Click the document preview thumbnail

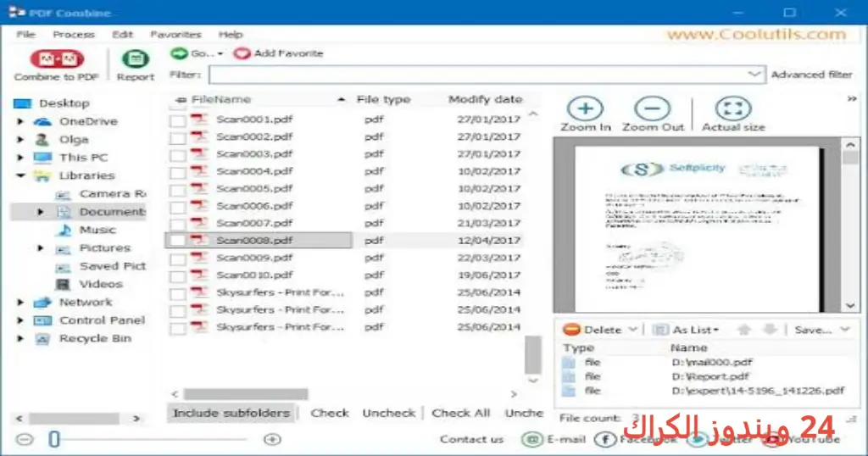coord(697,229)
